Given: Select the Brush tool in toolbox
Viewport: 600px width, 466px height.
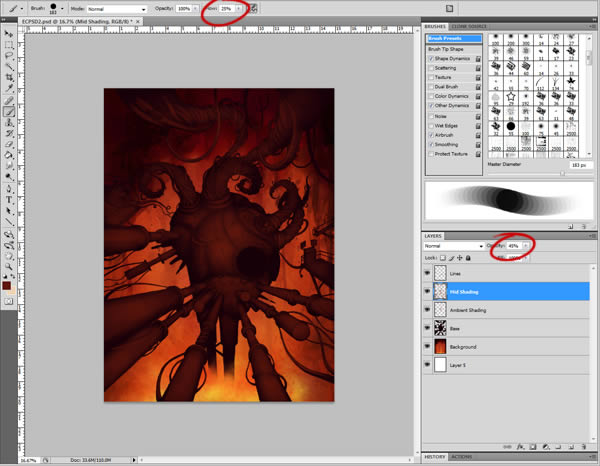Looking at the screenshot, I should [x=8, y=112].
